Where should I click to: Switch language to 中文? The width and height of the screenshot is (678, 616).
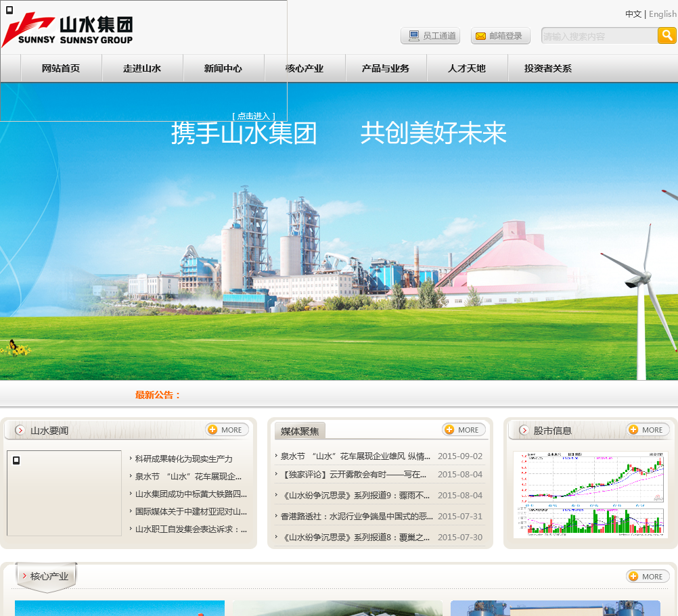click(x=633, y=14)
